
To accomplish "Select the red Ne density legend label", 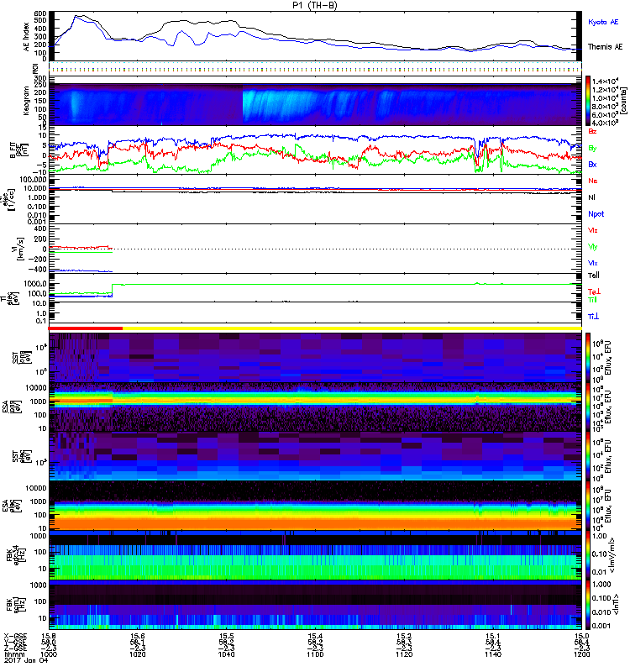I will tap(593, 181).
